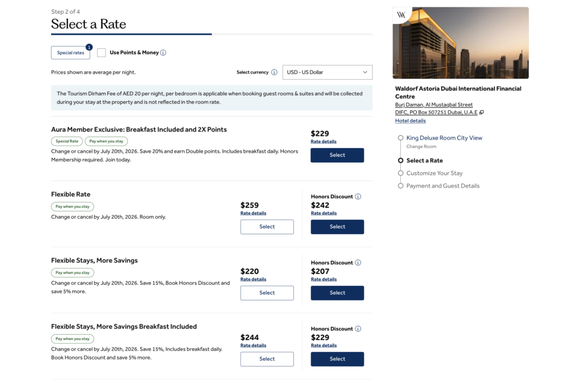The image size is (588, 383).
Task: Click the Waldorf Astoria Dubai hotel name
Action: tap(458, 92)
